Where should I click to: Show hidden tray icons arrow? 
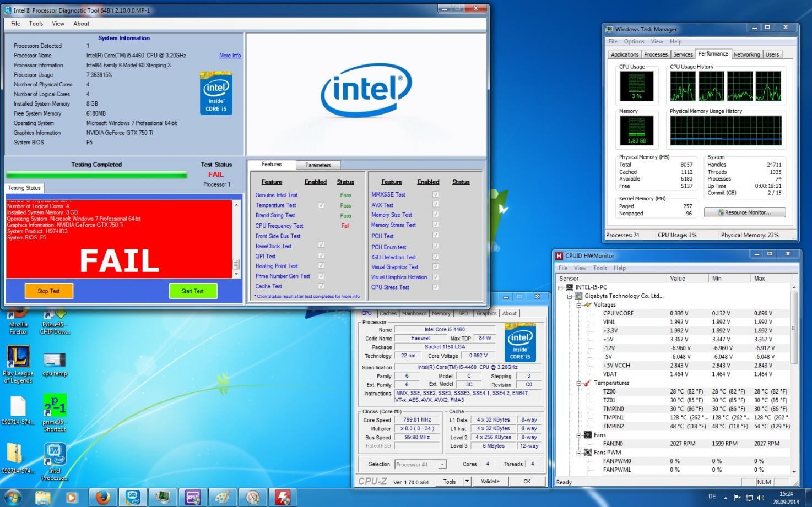coord(726,498)
